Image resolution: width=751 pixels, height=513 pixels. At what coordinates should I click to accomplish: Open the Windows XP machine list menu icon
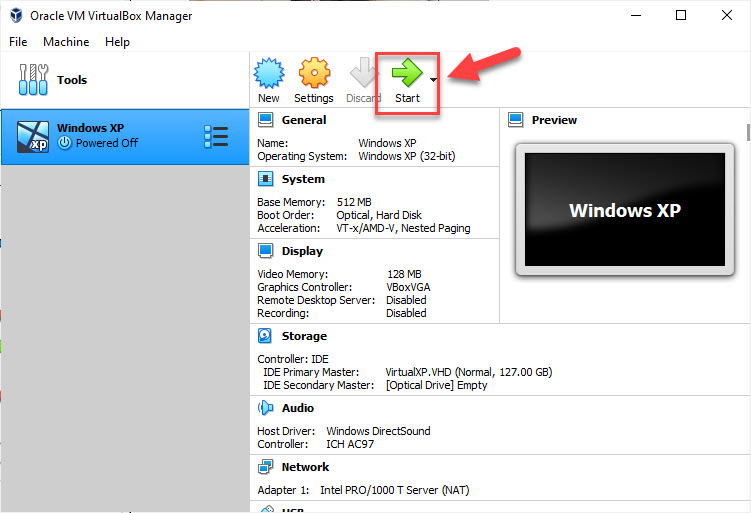click(216, 137)
